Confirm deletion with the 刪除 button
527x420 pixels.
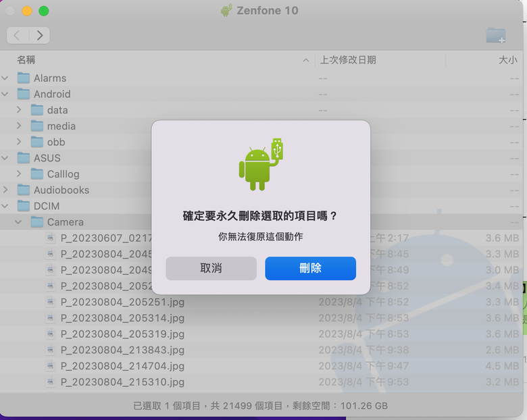310,268
